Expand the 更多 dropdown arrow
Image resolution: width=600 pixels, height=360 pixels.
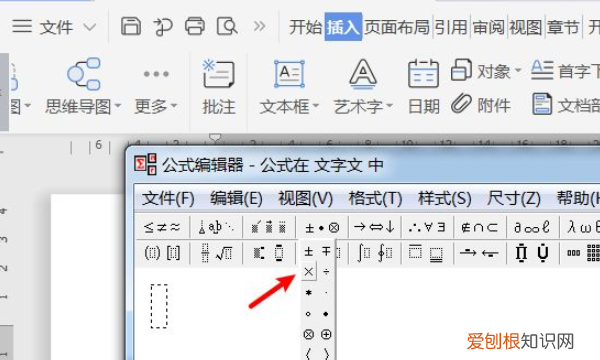pos(174,105)
